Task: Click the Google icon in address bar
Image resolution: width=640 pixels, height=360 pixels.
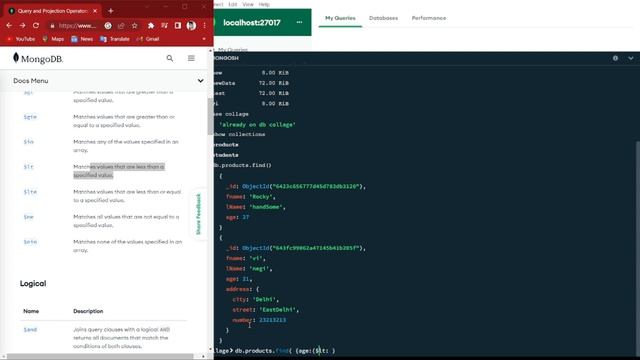Action: 108,26
